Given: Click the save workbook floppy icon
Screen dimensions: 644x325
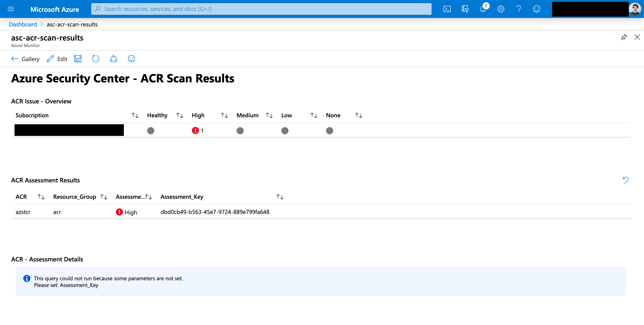Looking at the screenshot, I should pyautogui.click(x=78, y=59).
